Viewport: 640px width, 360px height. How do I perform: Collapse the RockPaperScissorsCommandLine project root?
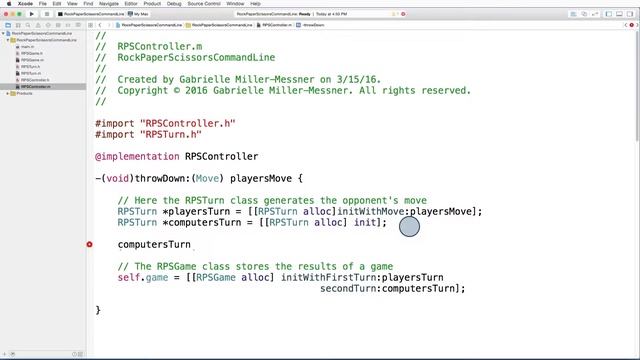pyautogui.click(x=3, y=33)
